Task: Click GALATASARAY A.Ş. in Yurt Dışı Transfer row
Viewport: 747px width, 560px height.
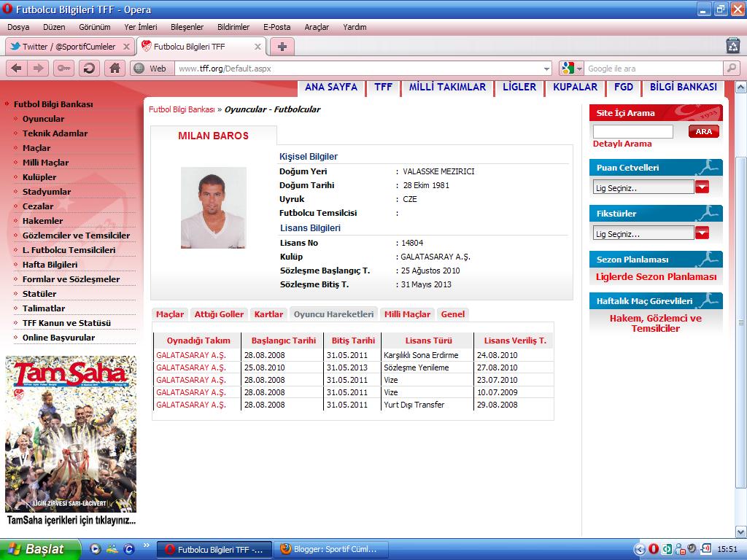Action: pyautogui.click(x=191, y=405)
